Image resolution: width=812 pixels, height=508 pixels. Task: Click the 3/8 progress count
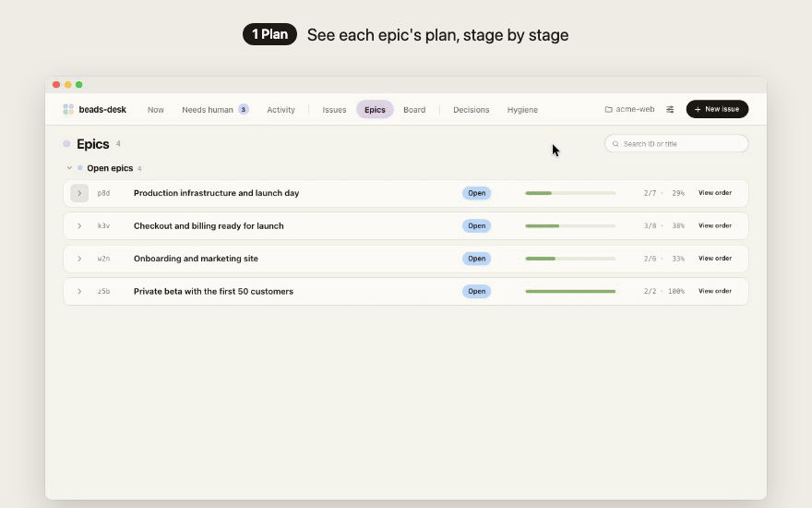(x=650, y=226)
